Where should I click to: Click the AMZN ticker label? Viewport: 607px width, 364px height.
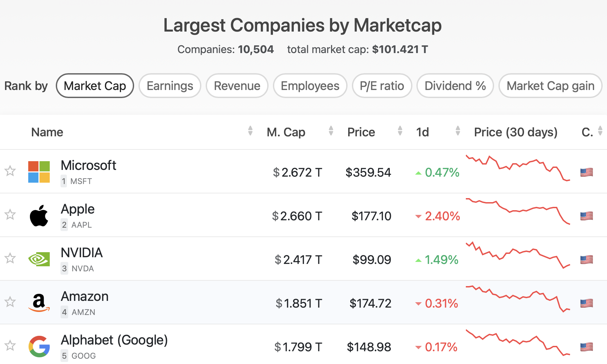(83, 312)
